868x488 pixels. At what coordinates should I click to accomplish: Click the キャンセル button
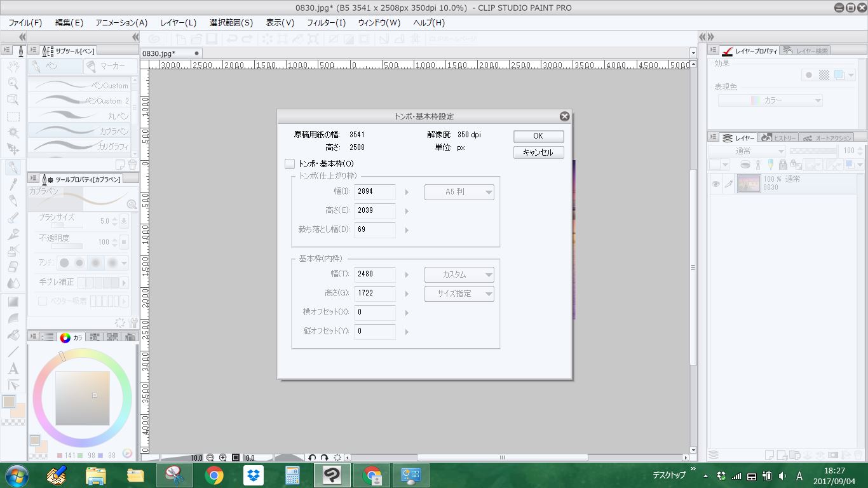pos(538,152)
